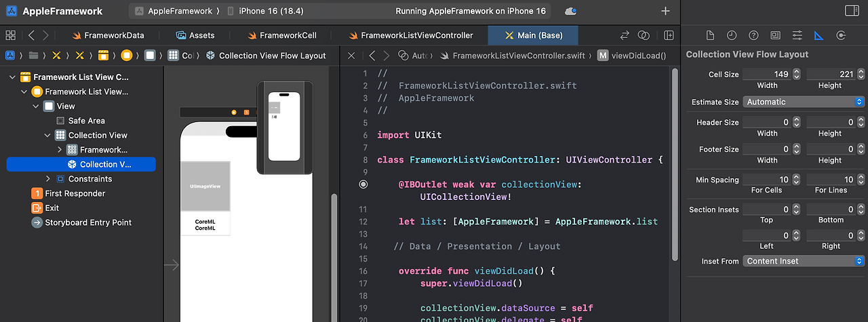
Task: Select First Responder in the outline
Action: pyautogui.click(x=68, y=194)
